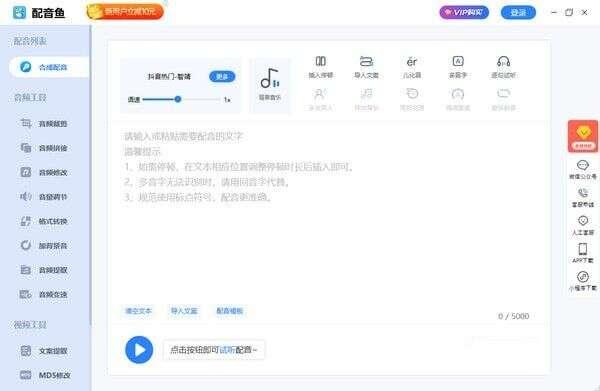Viewport: 600px width, 391px height.
Task: Open 人工客服 live support icon
Action: click(583, 225)
